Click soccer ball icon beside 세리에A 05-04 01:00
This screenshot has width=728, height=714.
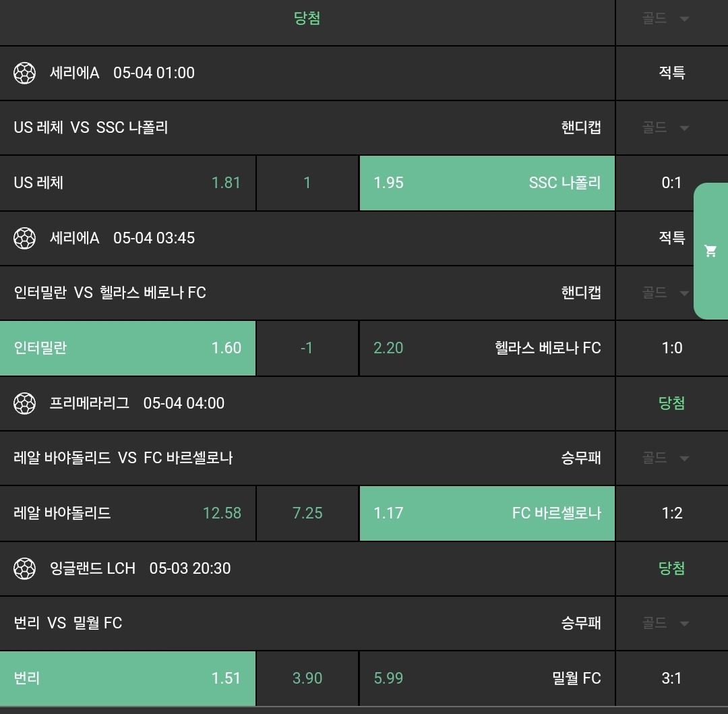click(x=24, y=73)
